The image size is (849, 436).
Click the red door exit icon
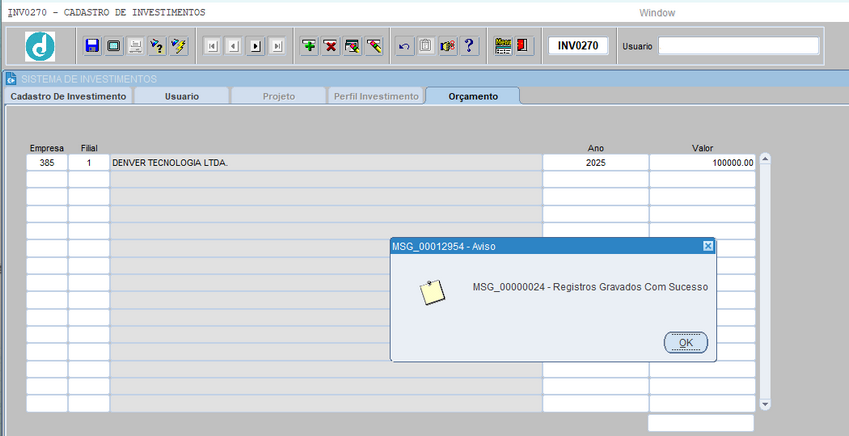pyautogui.click(x=523, y=46)
